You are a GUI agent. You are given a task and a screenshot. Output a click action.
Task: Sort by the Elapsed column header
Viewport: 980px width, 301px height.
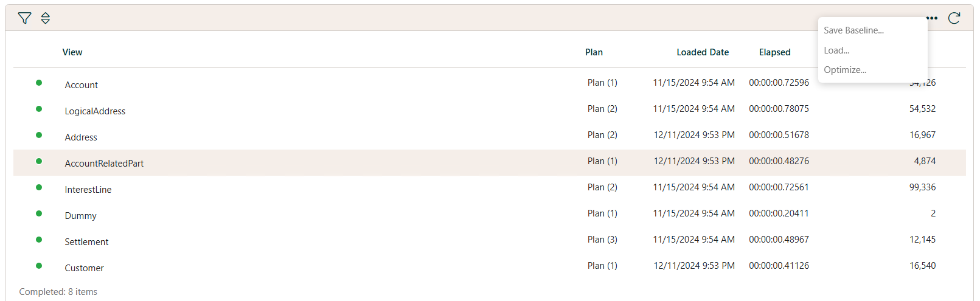click(774, 52)
